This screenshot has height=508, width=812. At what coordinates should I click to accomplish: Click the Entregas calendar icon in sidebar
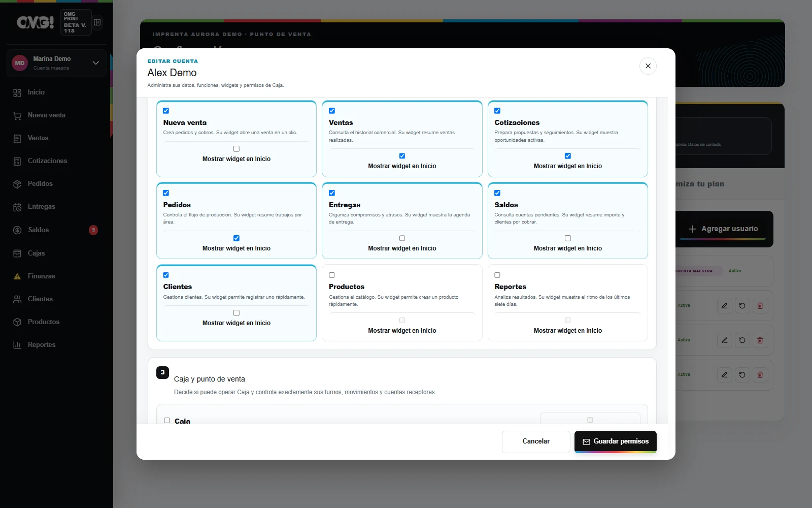pyautogui.click(x=17, y=207)
